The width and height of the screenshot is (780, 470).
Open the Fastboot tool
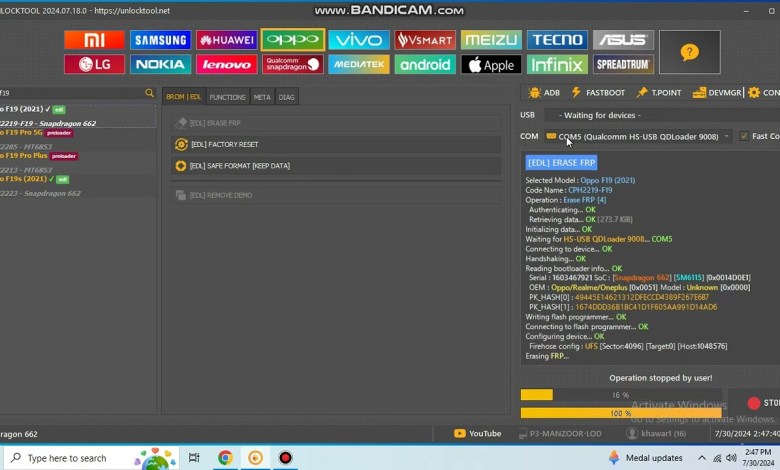(598, 93)
